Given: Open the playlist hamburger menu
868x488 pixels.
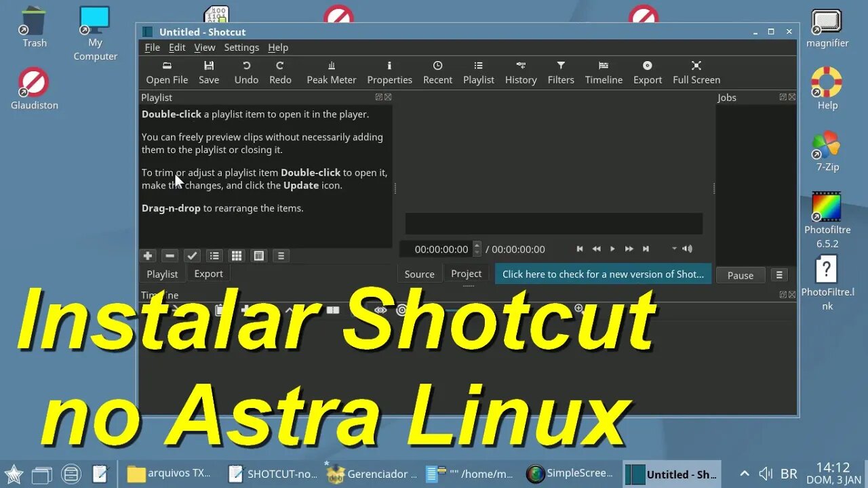Looking at the screenshot, I should (x=281, y=256).
